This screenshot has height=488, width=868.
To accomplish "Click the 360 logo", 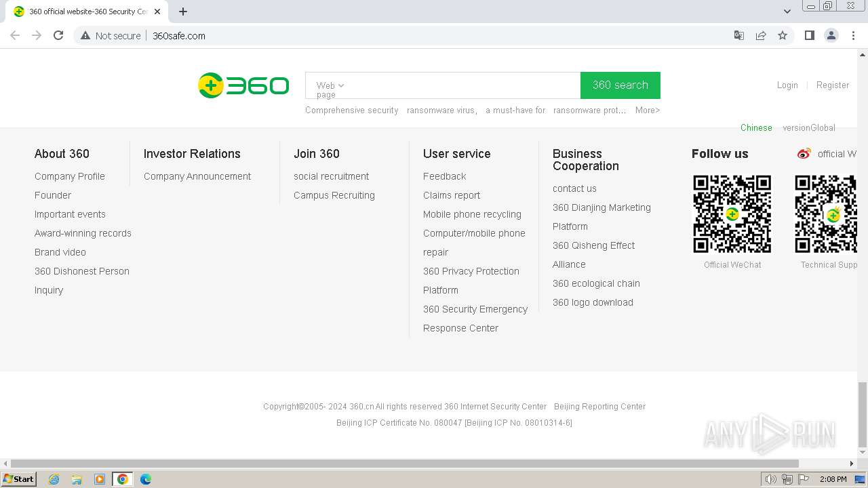I will (x=243, y=85).
